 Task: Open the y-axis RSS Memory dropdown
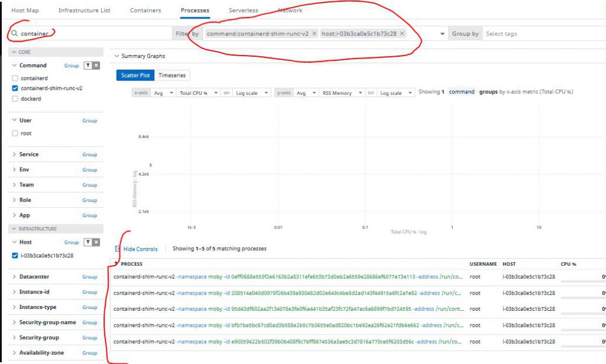[x=340, y=93]
